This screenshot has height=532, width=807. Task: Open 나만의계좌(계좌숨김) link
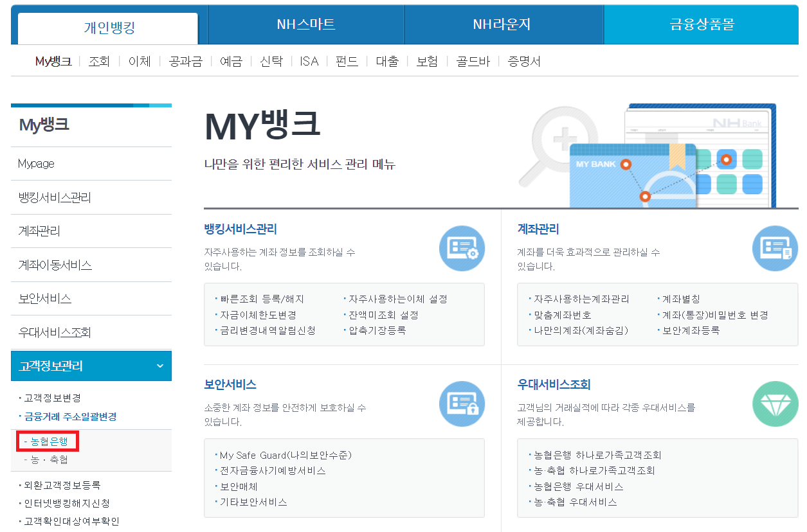pyautogui.click(x=581, y=330)
